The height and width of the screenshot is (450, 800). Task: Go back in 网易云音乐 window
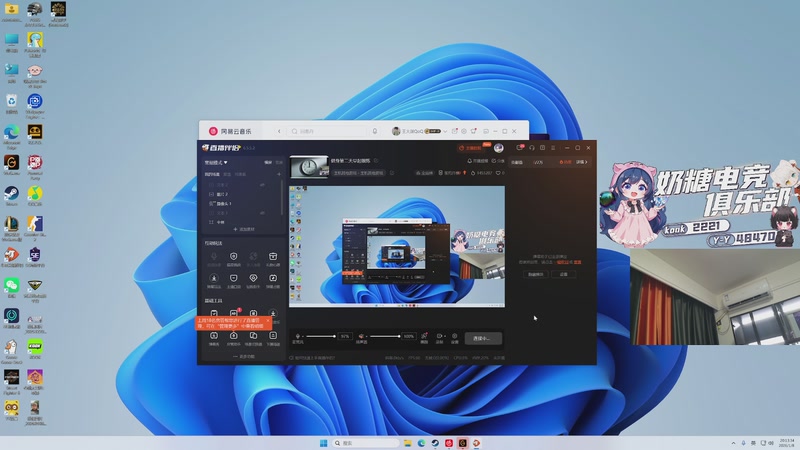(279, 131)
